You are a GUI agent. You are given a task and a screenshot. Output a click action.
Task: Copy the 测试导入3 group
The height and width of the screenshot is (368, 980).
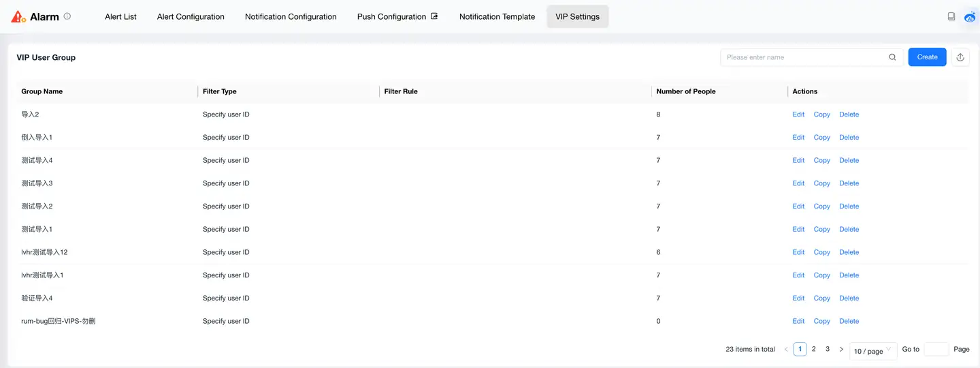tap(822, 183)
